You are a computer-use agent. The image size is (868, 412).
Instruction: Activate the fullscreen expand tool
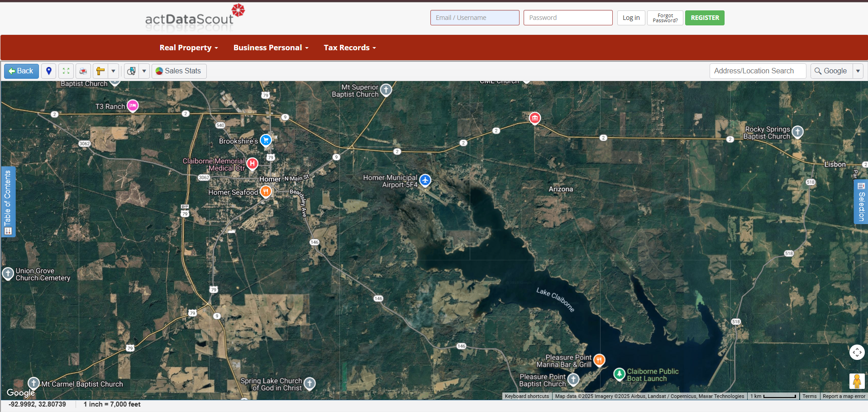pos(66,71)
